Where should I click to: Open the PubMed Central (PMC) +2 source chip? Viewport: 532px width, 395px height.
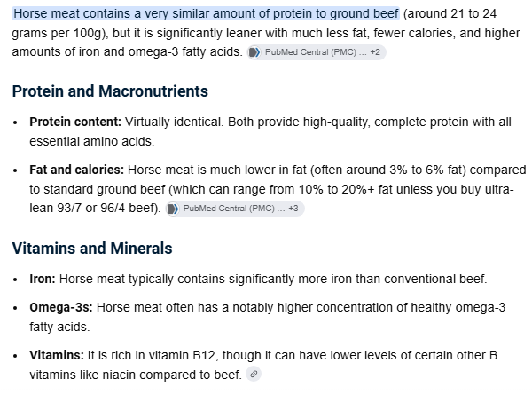[317, 52]
